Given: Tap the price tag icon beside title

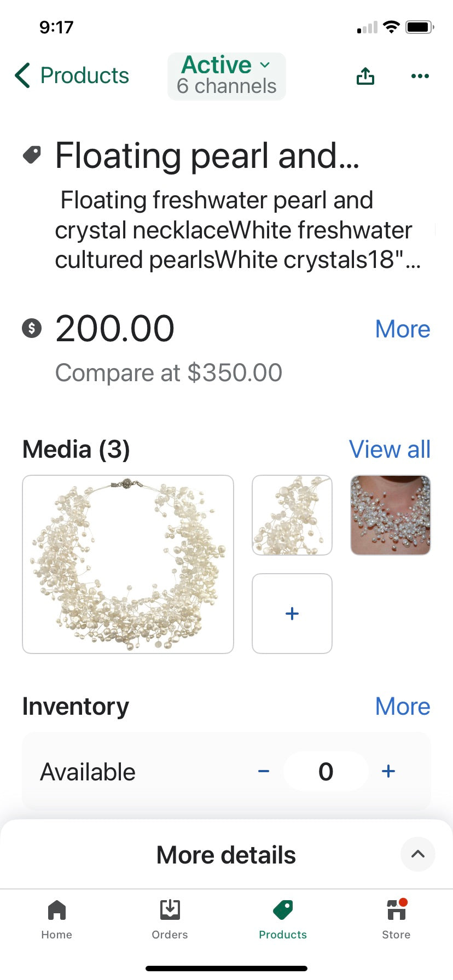Looking at the screenshot, I should [32, 155].
